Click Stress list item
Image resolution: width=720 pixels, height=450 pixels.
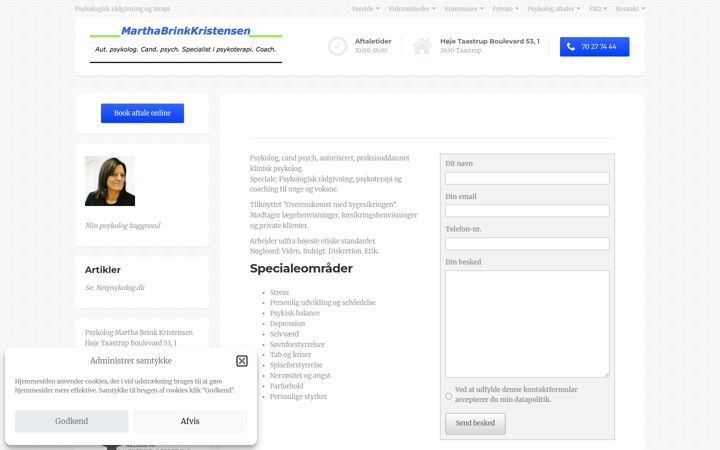(279, 292)
